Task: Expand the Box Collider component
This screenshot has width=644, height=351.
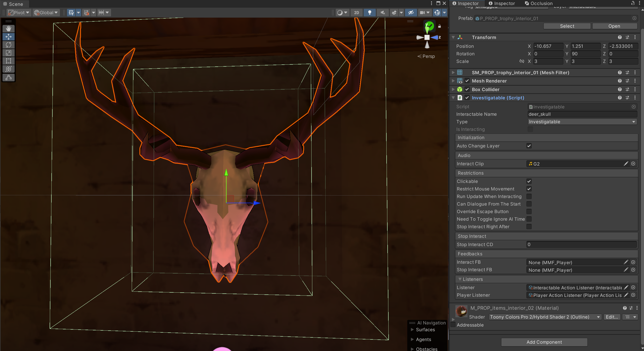Action: [453, 89]
